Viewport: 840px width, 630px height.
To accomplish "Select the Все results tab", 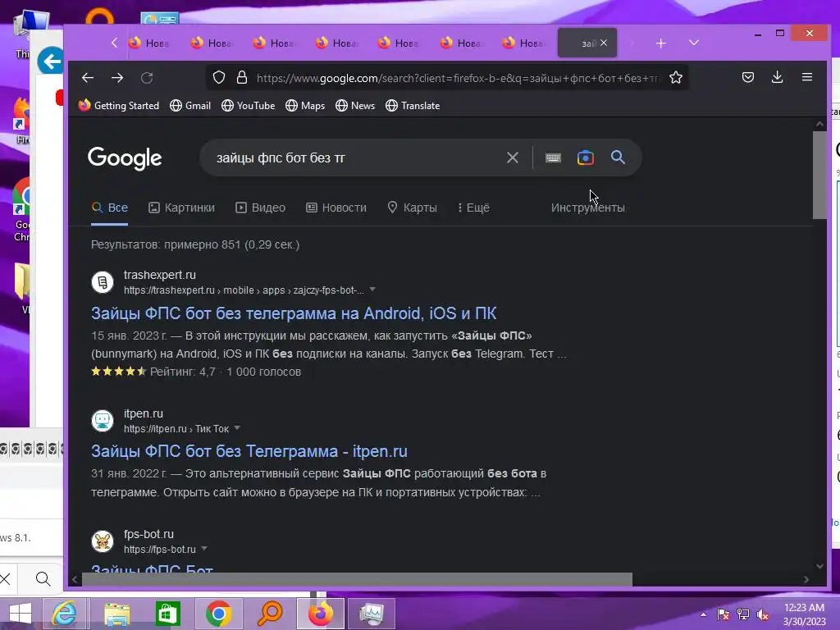I will click(x=110, y=208).
